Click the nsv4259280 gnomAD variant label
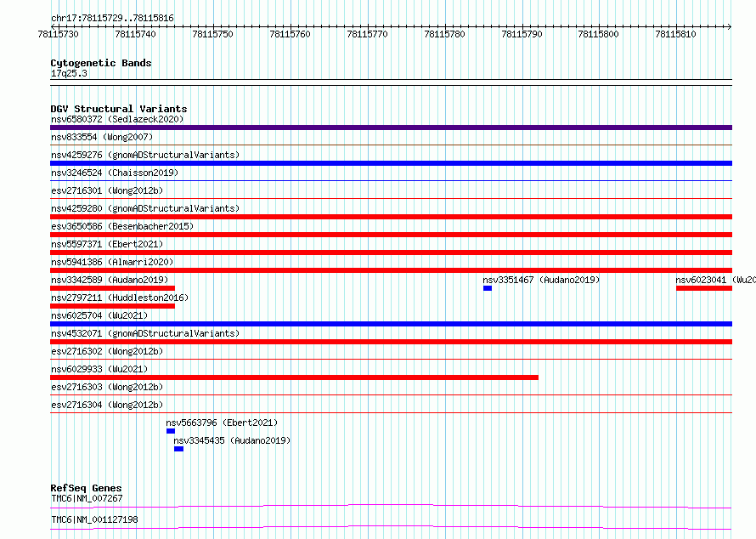The height and width of the screenshot is (539, 756). pyautogui.click(x=145, y=208)
